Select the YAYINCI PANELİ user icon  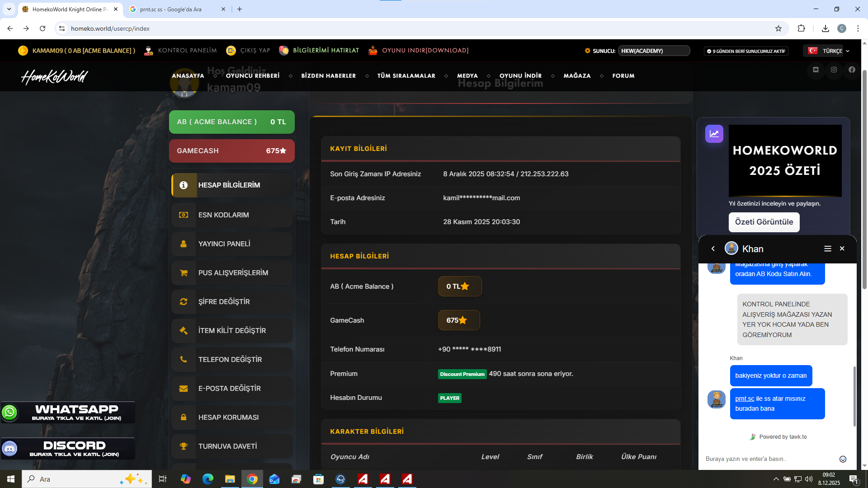[x=184, y=244]
